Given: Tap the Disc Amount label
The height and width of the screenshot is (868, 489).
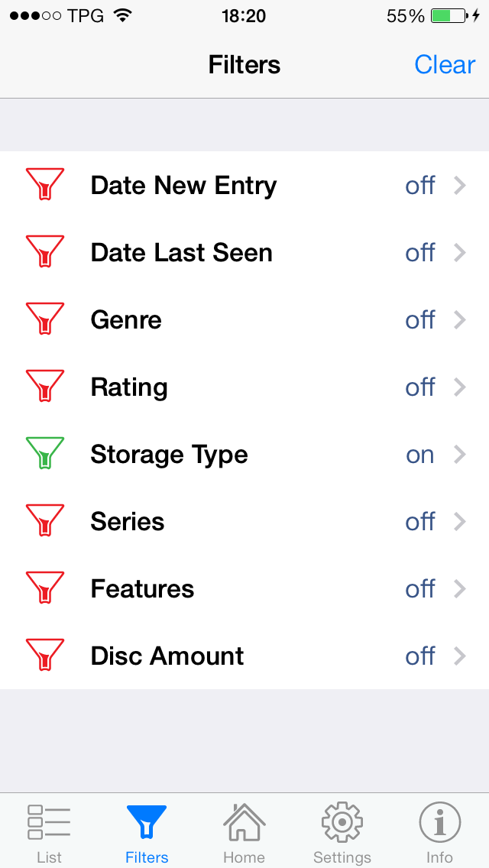Looking at the screenshot, I should 167,656.
